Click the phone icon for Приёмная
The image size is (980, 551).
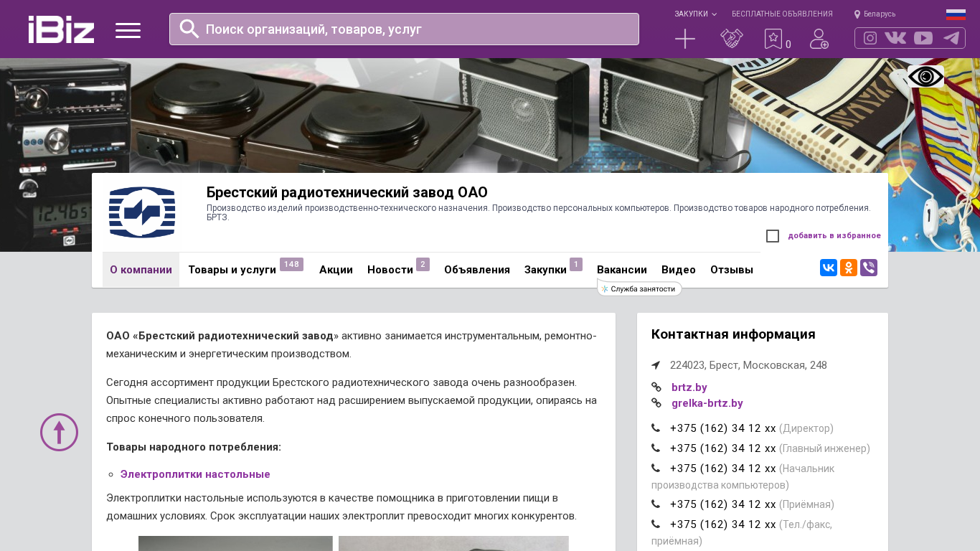pos(656,504)
